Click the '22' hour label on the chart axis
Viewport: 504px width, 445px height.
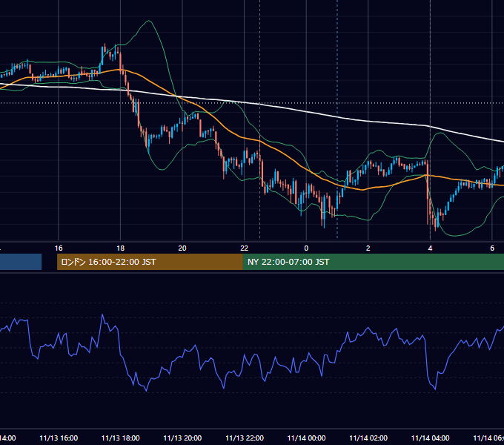(245, 248)
